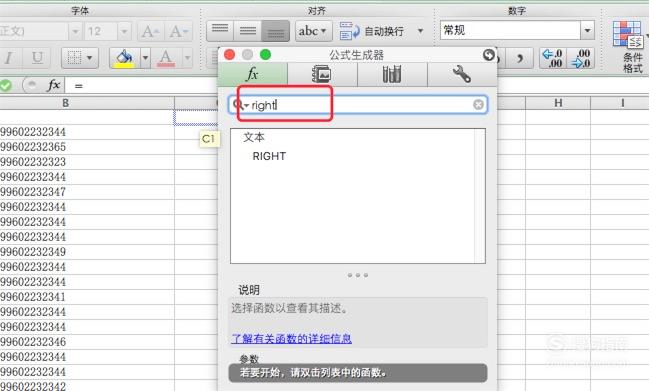649x391 pixels.
Task: Open the font size dropdown arrow
Action: click(x=124, y=31)
